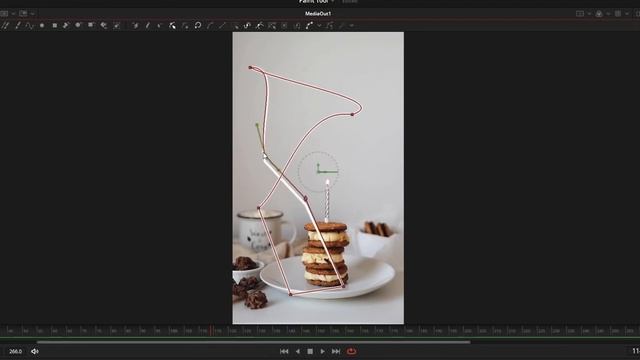The width and height of the screenshot is (640, 360).
Task: Click the Roto Assist icon
Action: coord(342,25)
